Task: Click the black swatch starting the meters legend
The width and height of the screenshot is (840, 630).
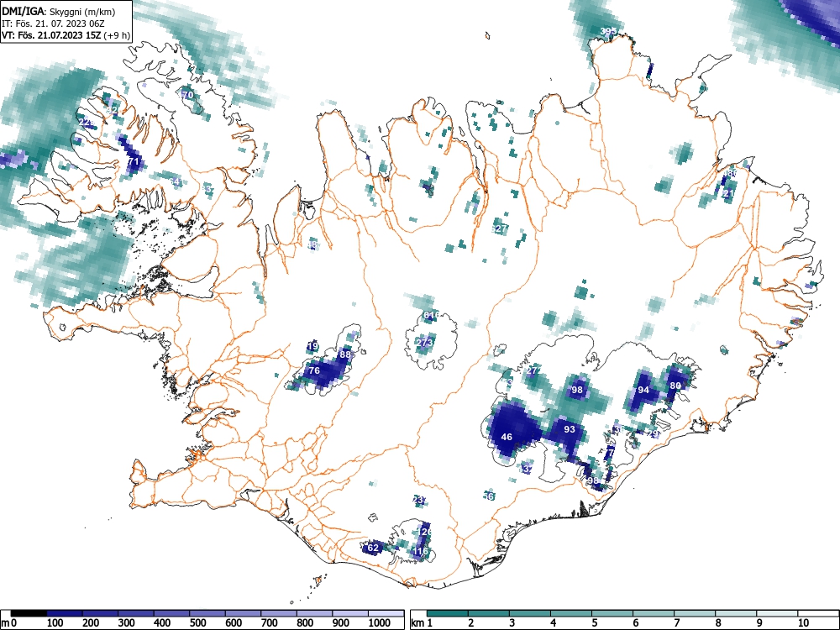Action: (x=29, y=613)
